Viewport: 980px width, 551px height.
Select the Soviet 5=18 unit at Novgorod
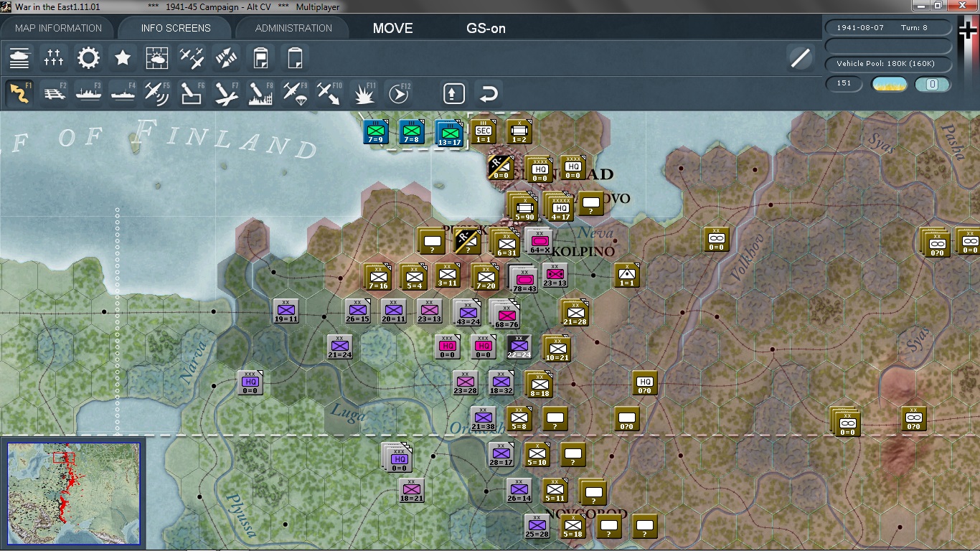coord(573,527)
